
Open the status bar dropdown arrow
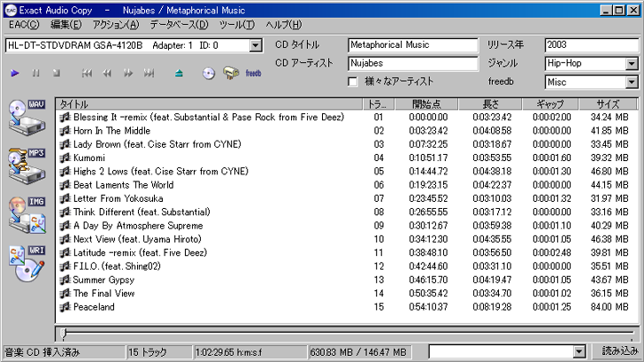click(x=579, y=351)
